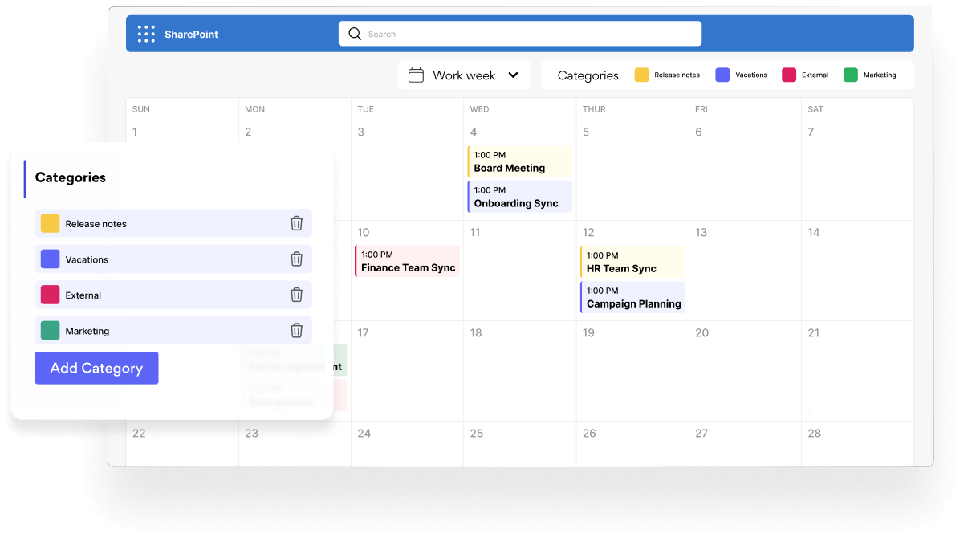The height and width of the screenshot is (554, 980).
Task: Select Vacations text in Categories panel
Action: click(87, 259)
